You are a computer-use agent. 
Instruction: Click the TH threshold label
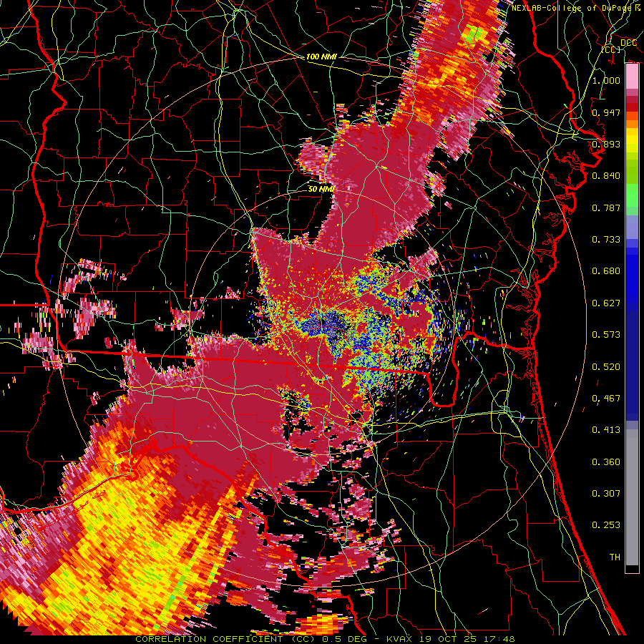(615, 557)
